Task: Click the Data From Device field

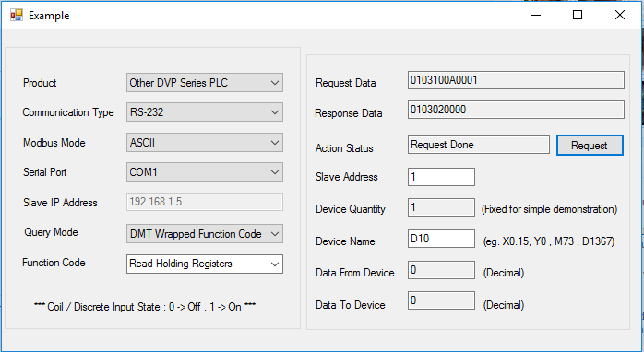Action: (441, 270)
